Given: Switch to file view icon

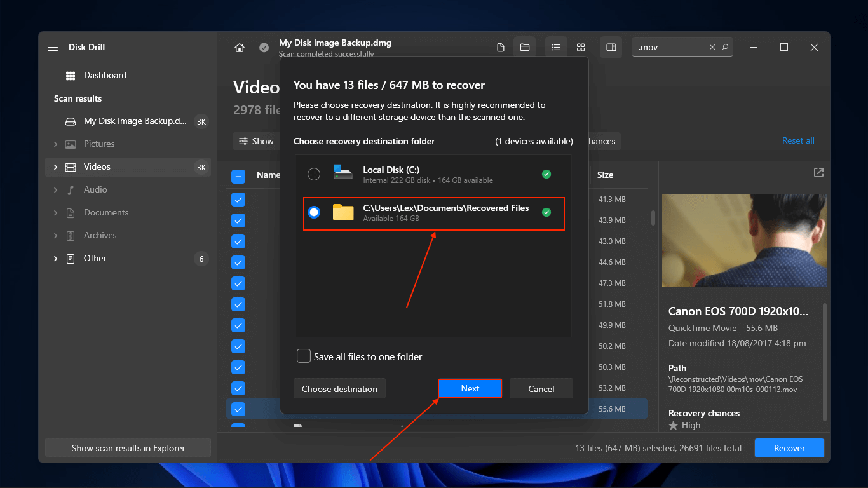Looking at the screenshot, I should pos(501,48).
